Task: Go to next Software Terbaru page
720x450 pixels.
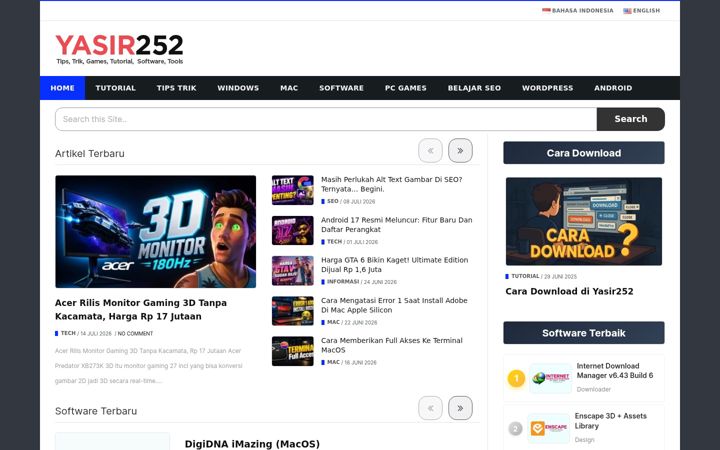Action: click(460, 408)
